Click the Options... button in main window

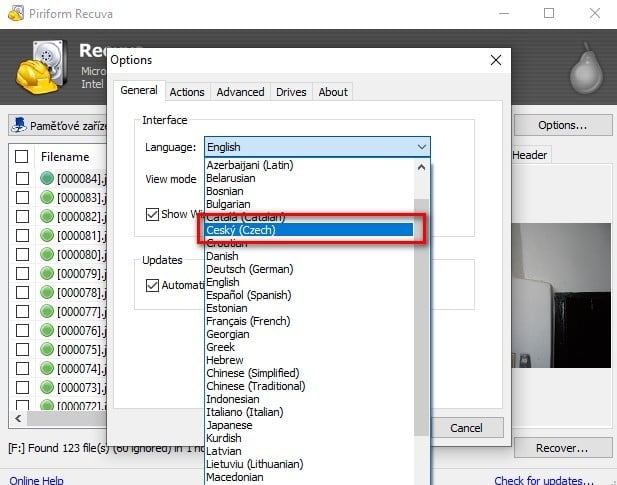point(563,125)
